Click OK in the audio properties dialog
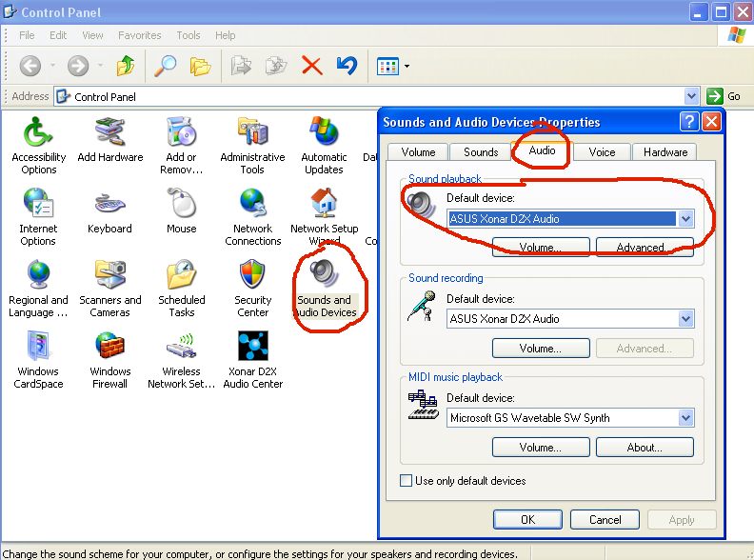This screenshot has height=560, width=754. coord(527,520)
